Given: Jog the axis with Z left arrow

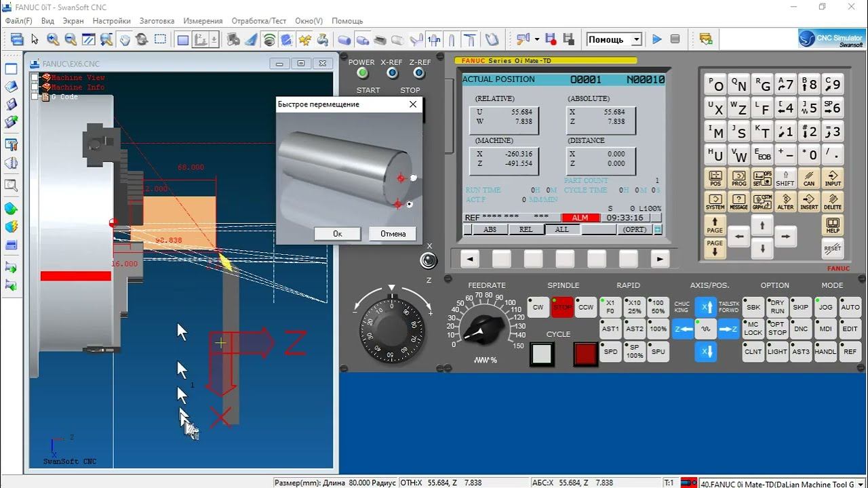Looking at the screenshot, I should click(x=684, y=329).
